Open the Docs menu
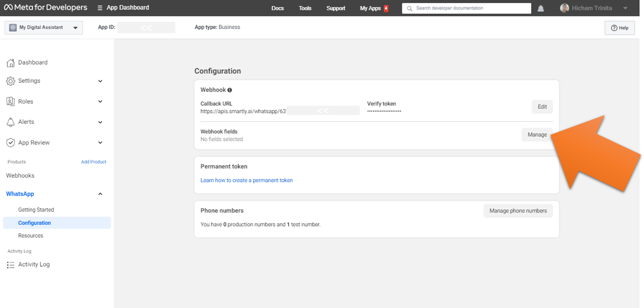 click(278, 8)
